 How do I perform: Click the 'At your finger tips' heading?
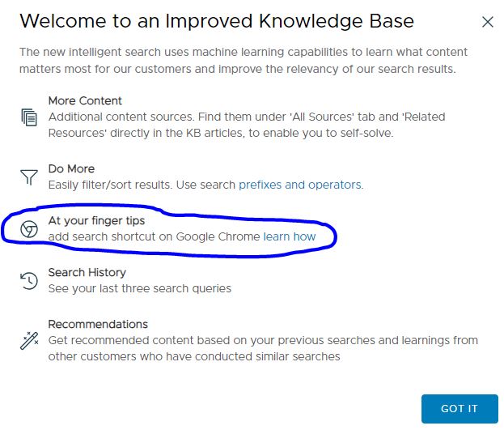click(96, 220)
